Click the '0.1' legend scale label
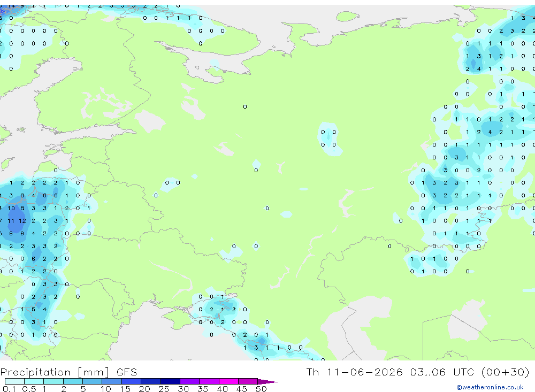The width and height of the screenshot is (535, 392). point(9,389)
